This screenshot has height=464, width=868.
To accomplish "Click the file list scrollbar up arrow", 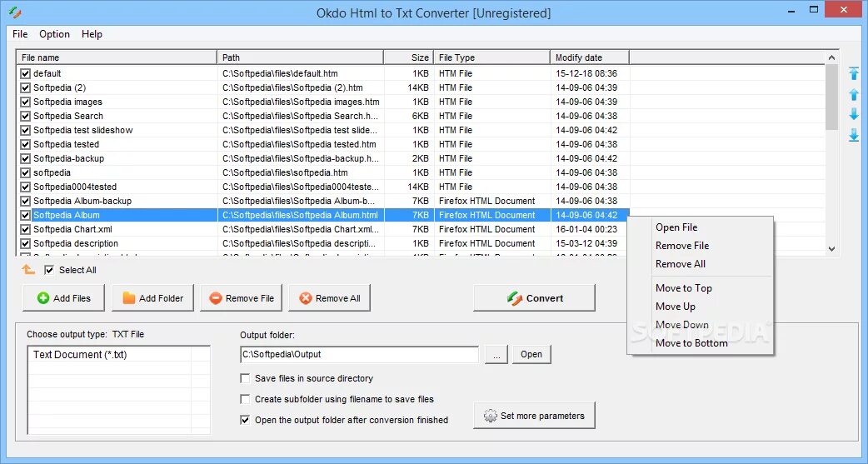I will click(x=831, y=57).
